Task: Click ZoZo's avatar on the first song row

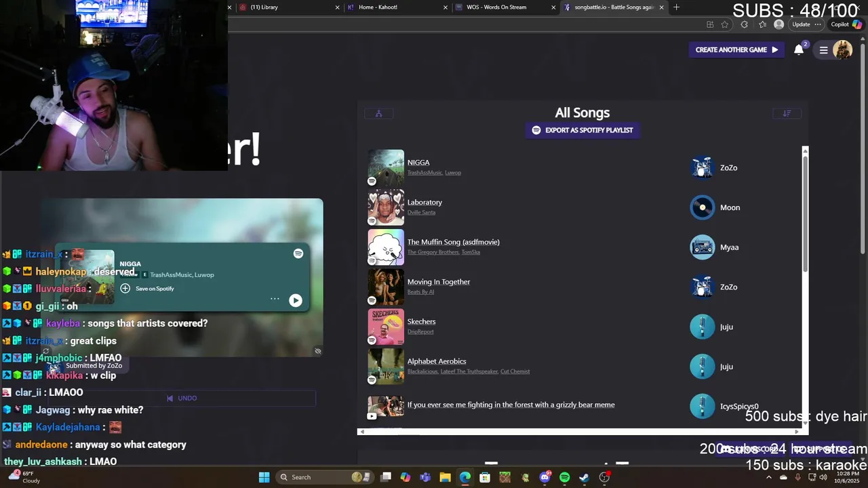Action: click(x=702, y=167)
